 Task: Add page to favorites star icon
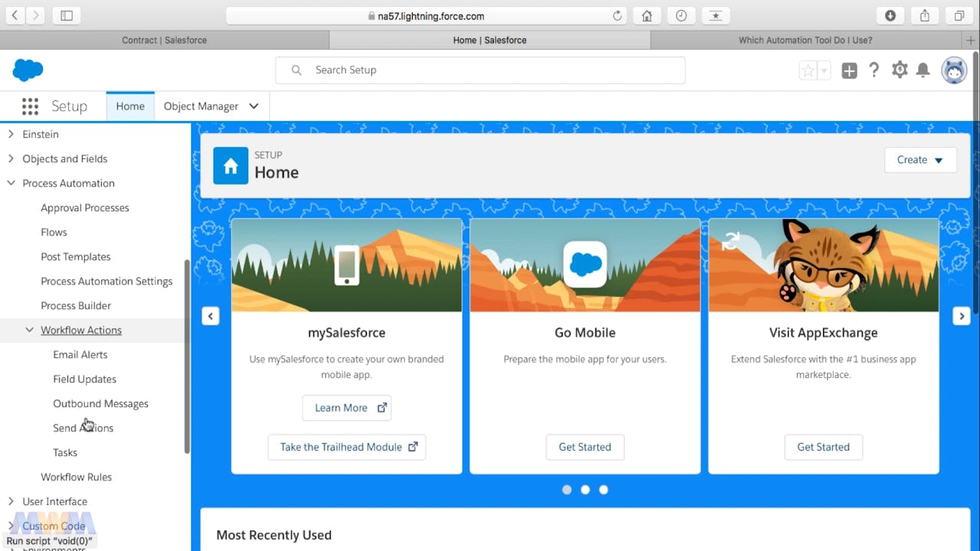pyautogui.click(x=808, y=70)
